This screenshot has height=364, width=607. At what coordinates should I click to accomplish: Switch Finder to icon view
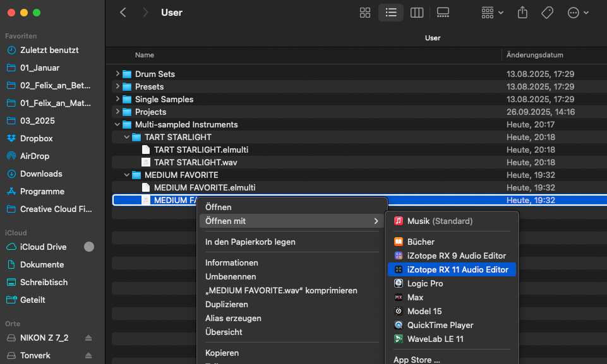364,13
